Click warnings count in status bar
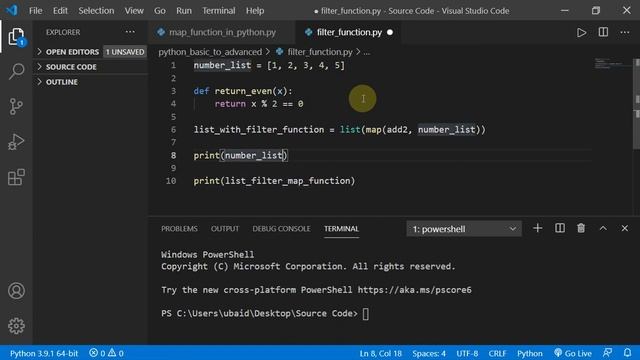The height and width of the screenshot is (360, 640). pyautogui.click(x=116, y=353)
